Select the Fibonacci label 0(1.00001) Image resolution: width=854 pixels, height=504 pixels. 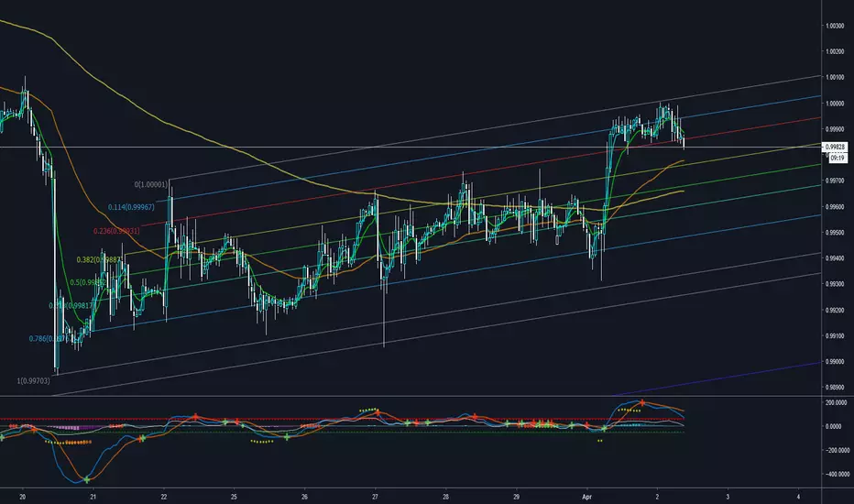pos(151,185)
